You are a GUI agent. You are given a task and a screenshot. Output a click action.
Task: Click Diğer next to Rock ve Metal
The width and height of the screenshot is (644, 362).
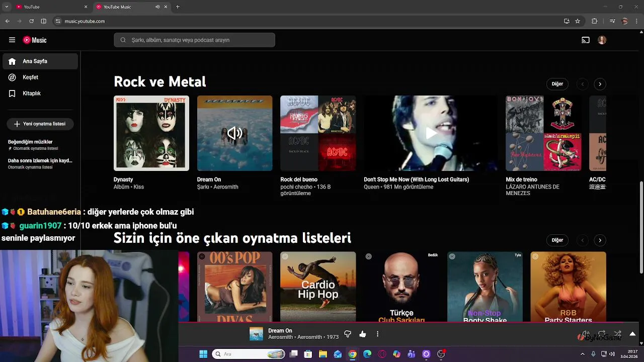tap(557, 84)
